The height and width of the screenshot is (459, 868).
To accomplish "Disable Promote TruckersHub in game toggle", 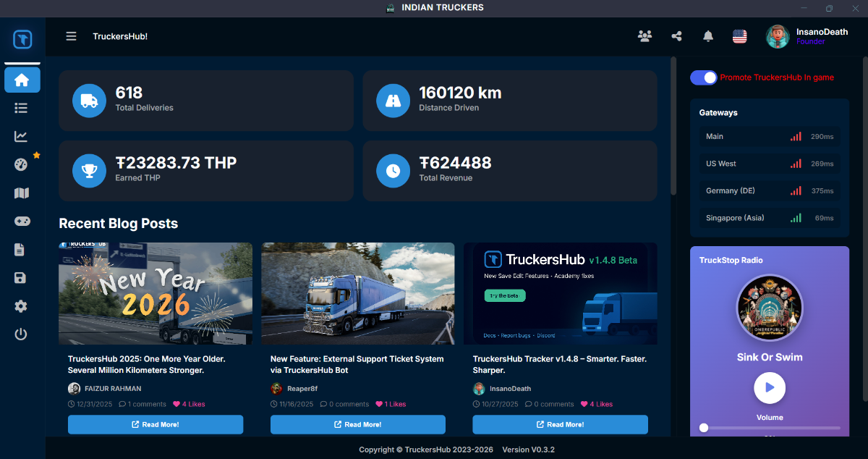I will pos(703,77).
